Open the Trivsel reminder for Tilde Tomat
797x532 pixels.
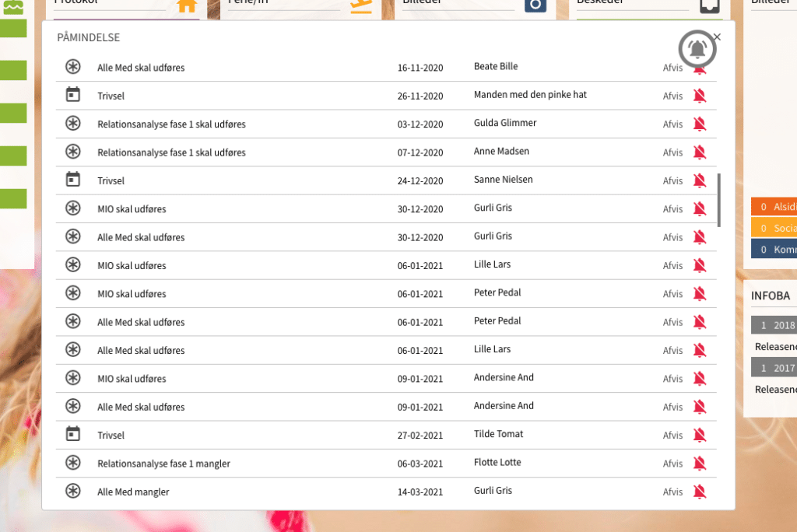111,436
